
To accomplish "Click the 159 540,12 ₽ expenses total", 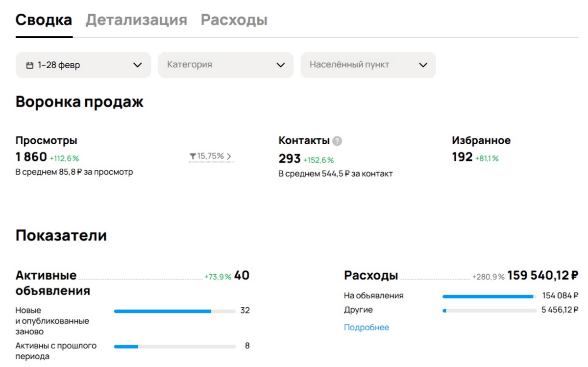I will coord(542,276).
